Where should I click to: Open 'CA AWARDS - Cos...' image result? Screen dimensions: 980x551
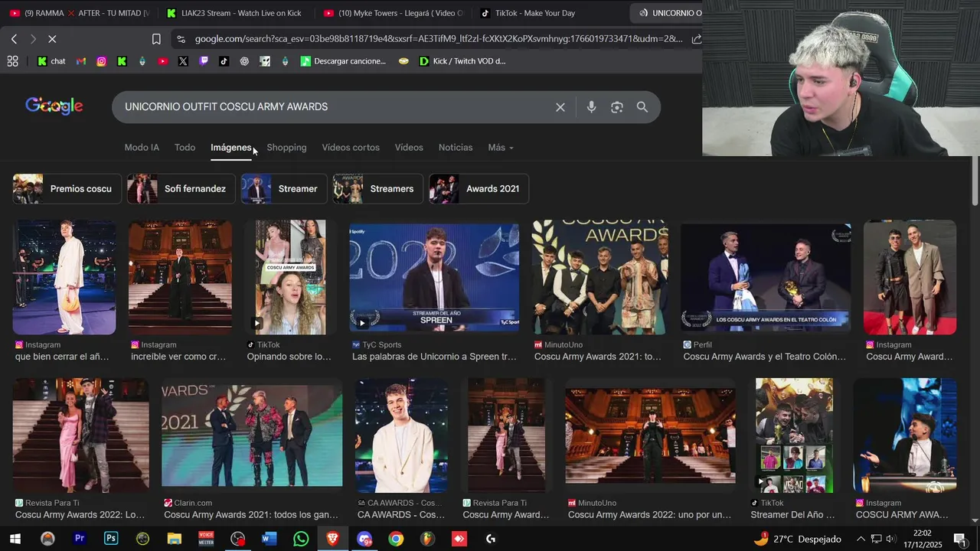coord(402,435)
